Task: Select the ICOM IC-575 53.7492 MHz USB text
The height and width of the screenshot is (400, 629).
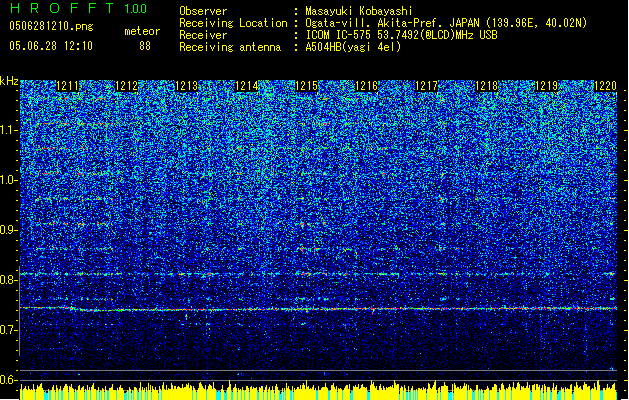Action: click(401, 35)
